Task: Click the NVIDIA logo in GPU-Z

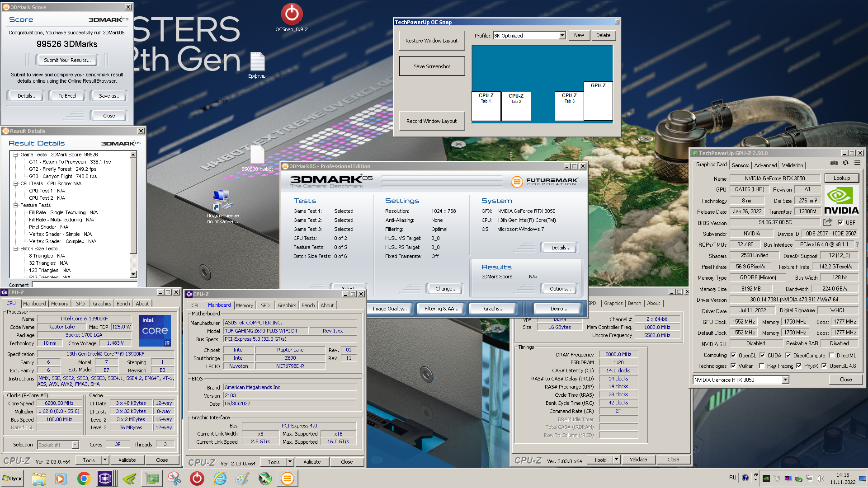Action: 841,200
